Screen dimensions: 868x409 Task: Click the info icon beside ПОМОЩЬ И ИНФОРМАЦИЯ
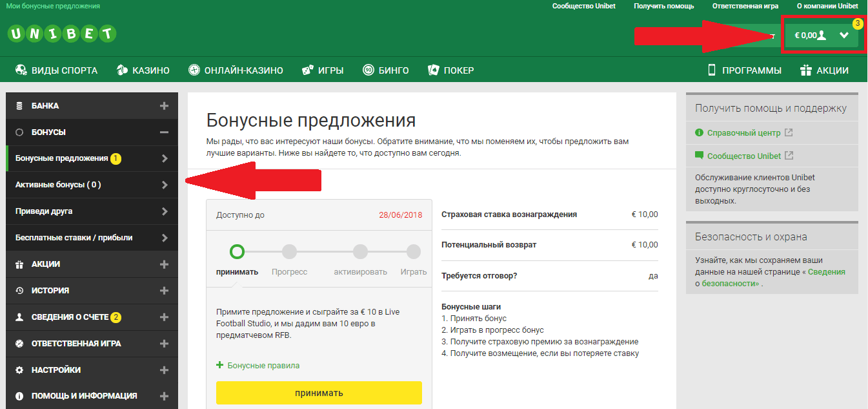pyautogui.click(x=19, y=396)
